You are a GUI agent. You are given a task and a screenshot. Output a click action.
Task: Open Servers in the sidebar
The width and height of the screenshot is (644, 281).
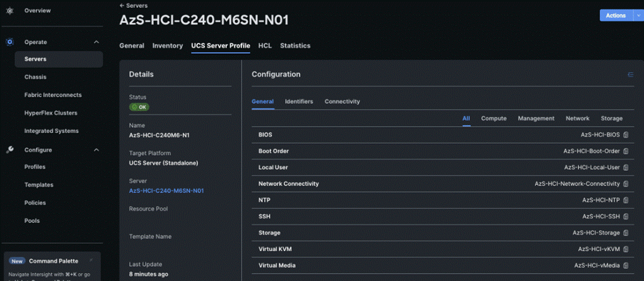pyautogui.click(x=59, y=59)
